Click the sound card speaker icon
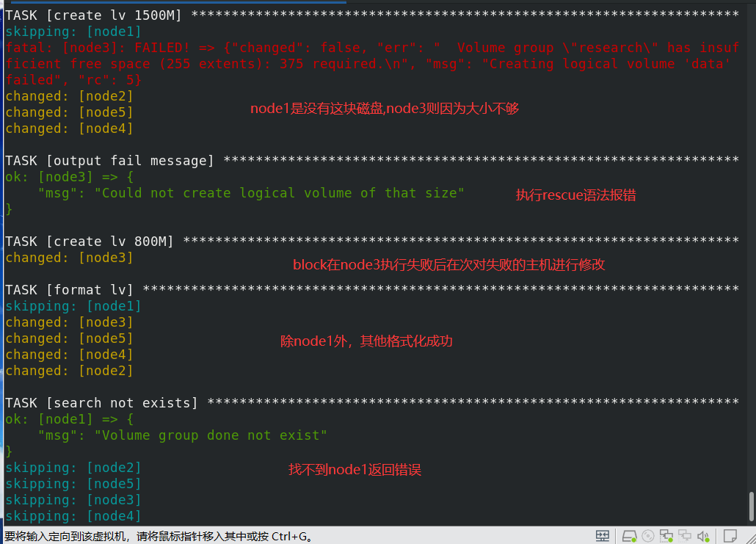The width and height of the screenshot is (756, 544). [703, 536]
